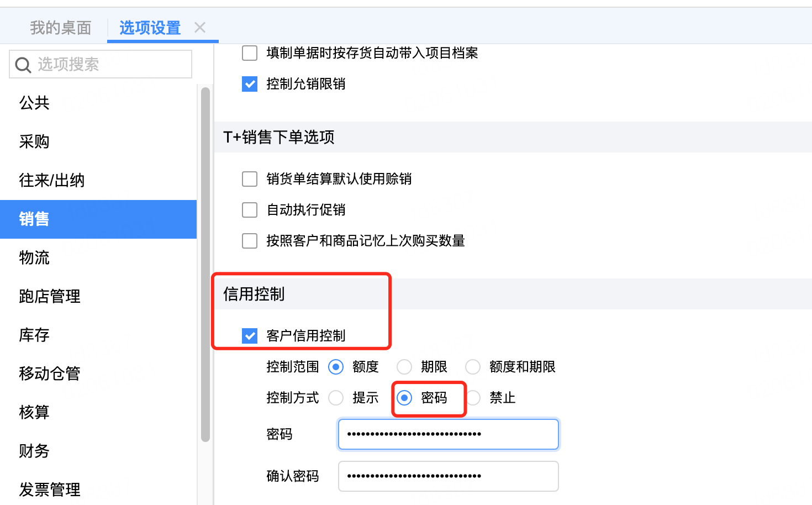Select the 选项设置 tab
Image resolution: width=812 pixels, height=505 pixels.
coord(150,28)
